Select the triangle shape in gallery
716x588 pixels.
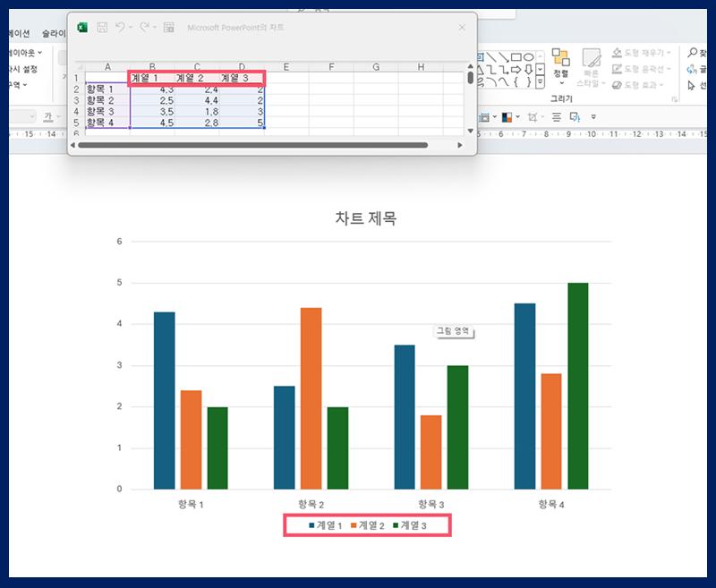(481, 70)
